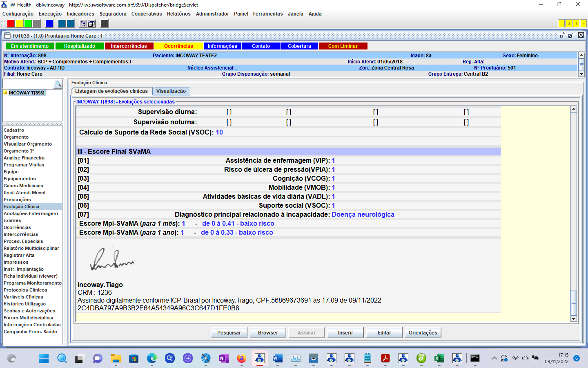Click the tree structure toolbar icon

pos(83,24)
